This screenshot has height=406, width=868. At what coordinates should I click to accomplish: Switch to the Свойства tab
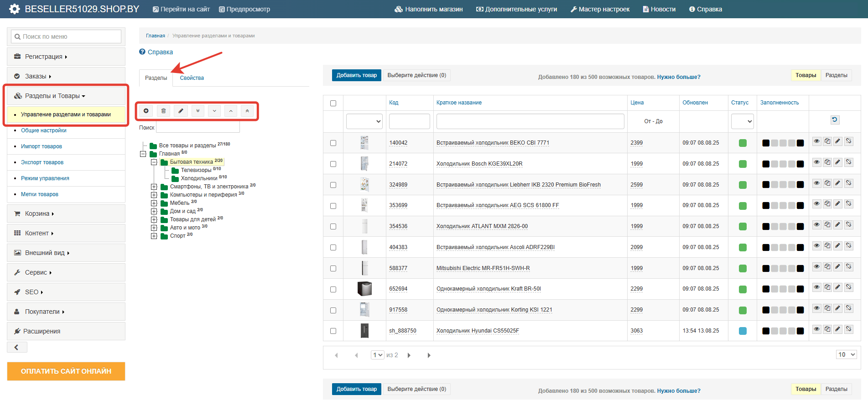pos(192,78)
